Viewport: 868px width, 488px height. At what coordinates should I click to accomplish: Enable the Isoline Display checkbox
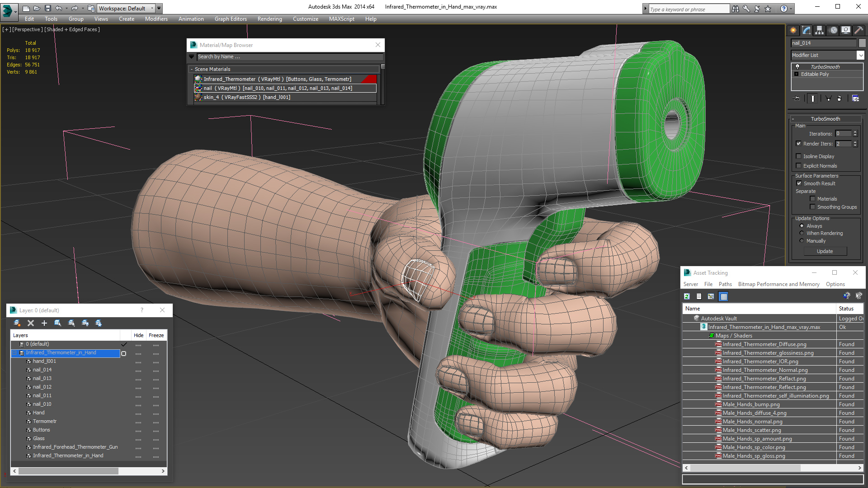coord(798,156)
